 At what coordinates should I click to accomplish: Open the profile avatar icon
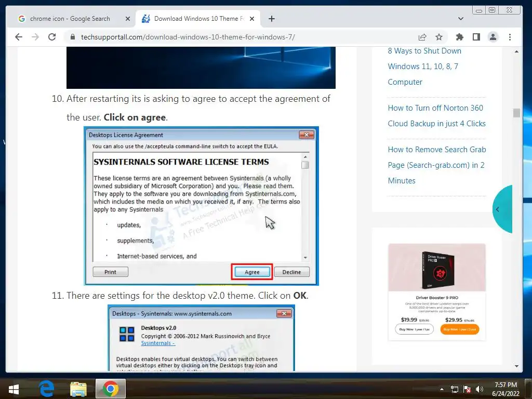(x=493, y=37)
